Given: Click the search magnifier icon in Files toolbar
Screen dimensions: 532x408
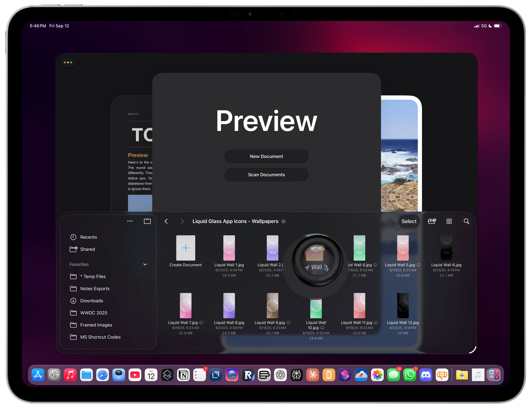Looking at the screenshot, I should [466, 221].
